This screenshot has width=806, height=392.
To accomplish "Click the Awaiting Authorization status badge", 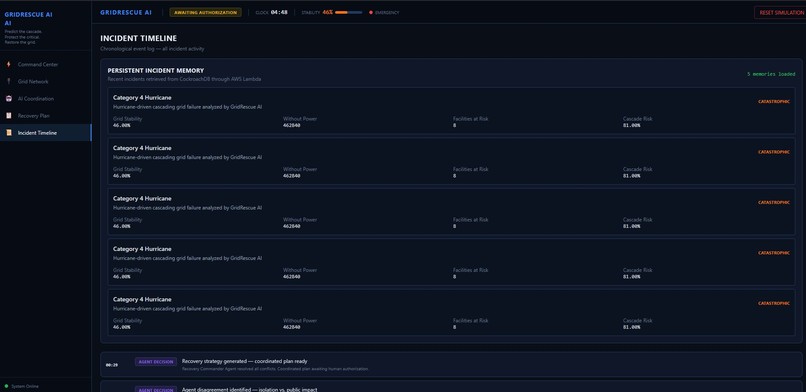I will [205, 12].
